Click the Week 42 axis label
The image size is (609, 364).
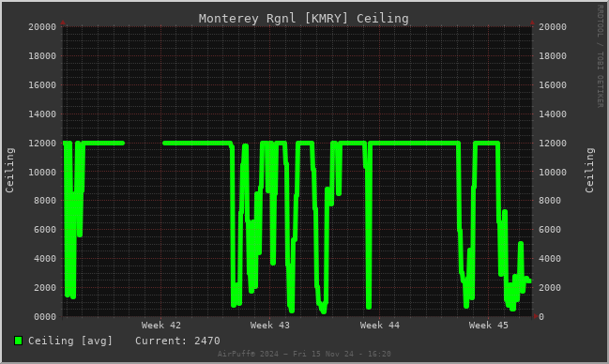coord(160,326)
